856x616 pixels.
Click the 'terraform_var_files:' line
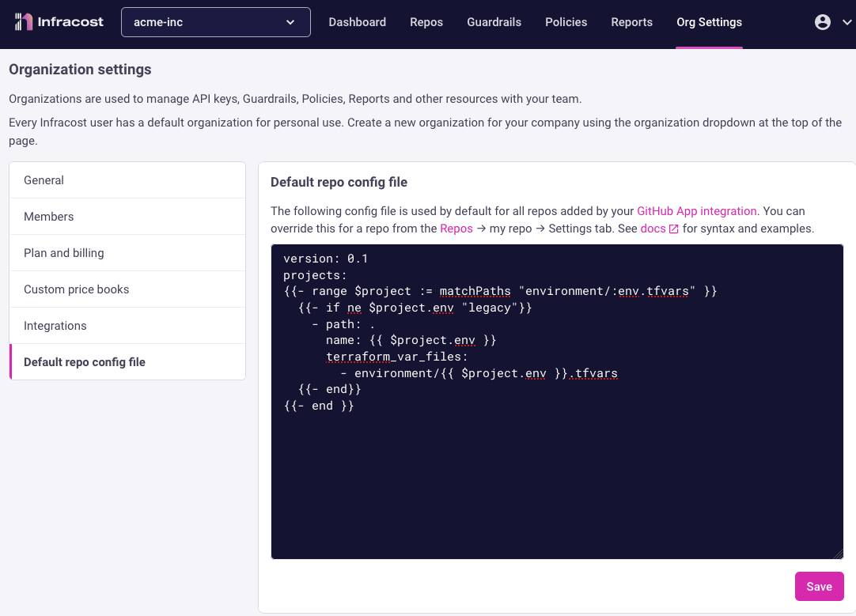point(397,357)
